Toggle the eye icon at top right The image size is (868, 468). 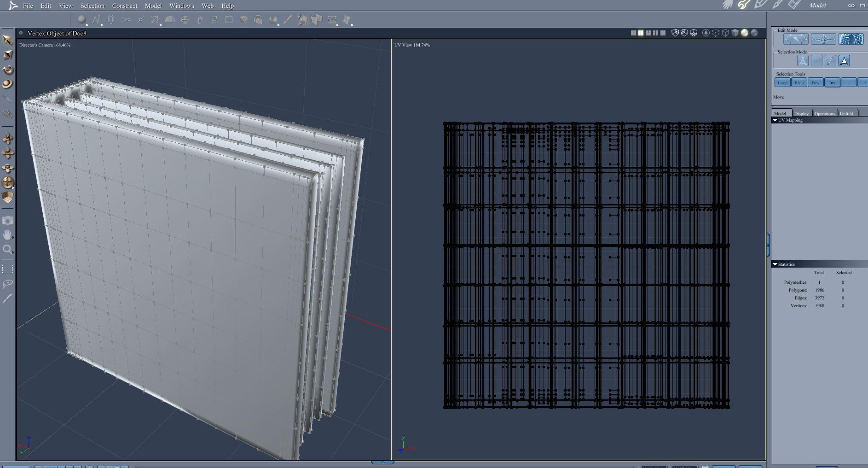point(851,6)
